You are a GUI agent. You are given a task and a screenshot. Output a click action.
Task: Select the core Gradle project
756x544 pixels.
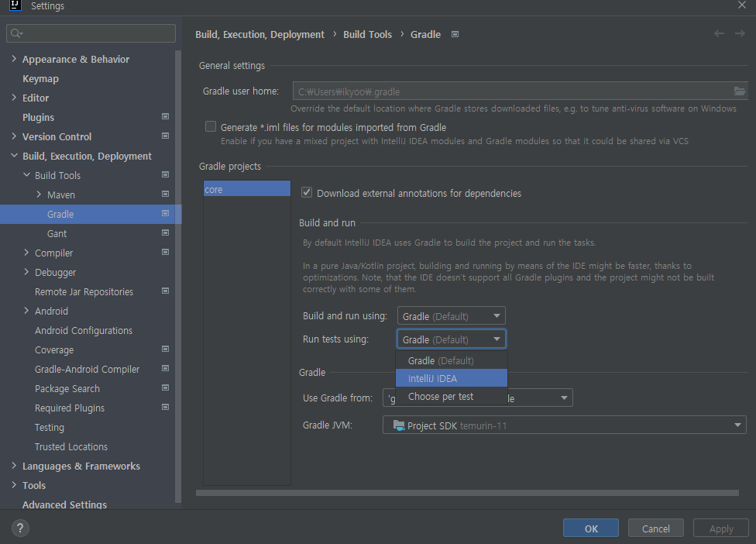(247, 189)
